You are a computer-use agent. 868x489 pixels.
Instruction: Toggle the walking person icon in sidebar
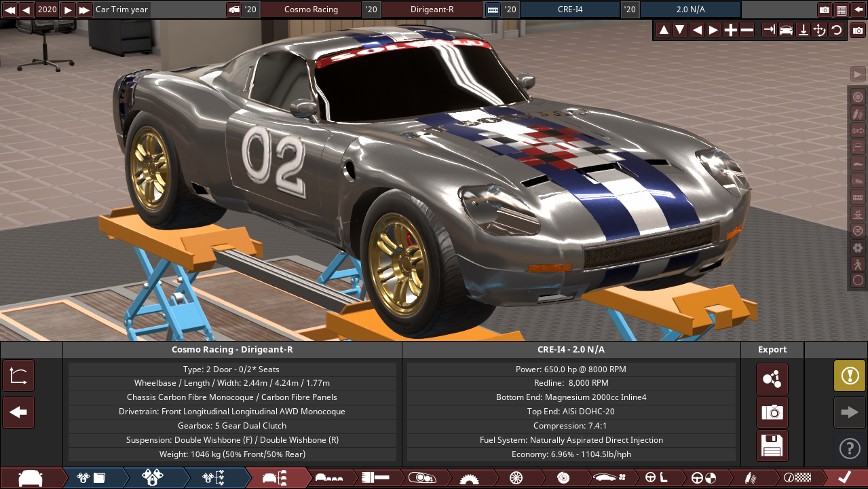click(x=858, y=264)
